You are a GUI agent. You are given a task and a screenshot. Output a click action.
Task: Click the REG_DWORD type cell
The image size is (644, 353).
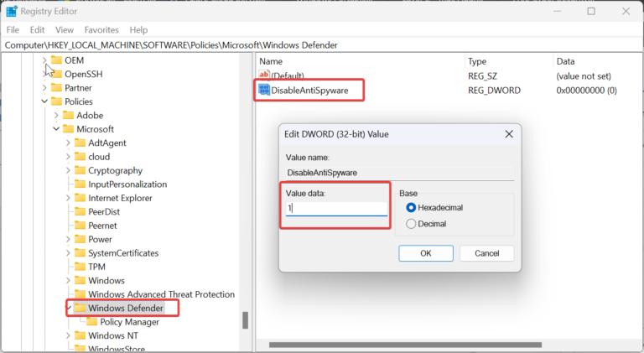coord(494,91)
